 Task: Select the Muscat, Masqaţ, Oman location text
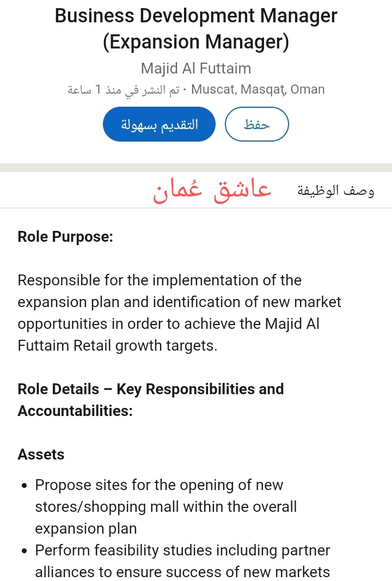258,89
